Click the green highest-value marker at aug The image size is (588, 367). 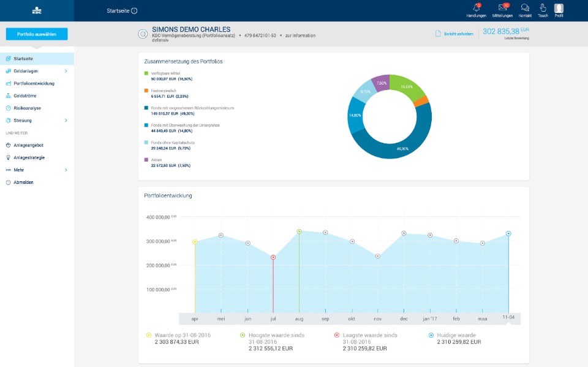point(299,232)
